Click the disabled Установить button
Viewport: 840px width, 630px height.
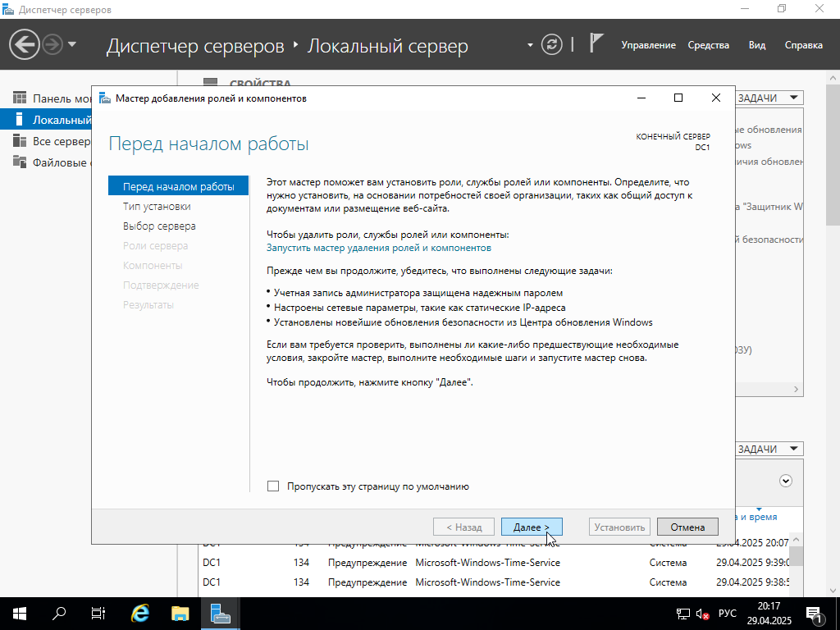click(x=619, y=527)
